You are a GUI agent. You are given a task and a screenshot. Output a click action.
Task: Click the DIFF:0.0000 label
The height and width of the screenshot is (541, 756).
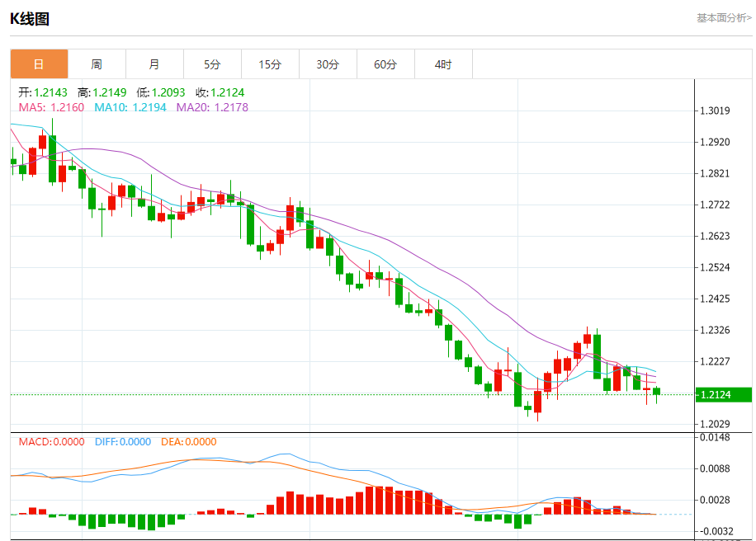123,442
